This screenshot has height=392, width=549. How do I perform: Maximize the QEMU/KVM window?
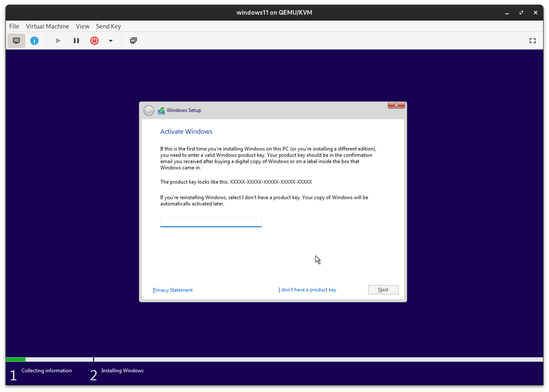521,13
